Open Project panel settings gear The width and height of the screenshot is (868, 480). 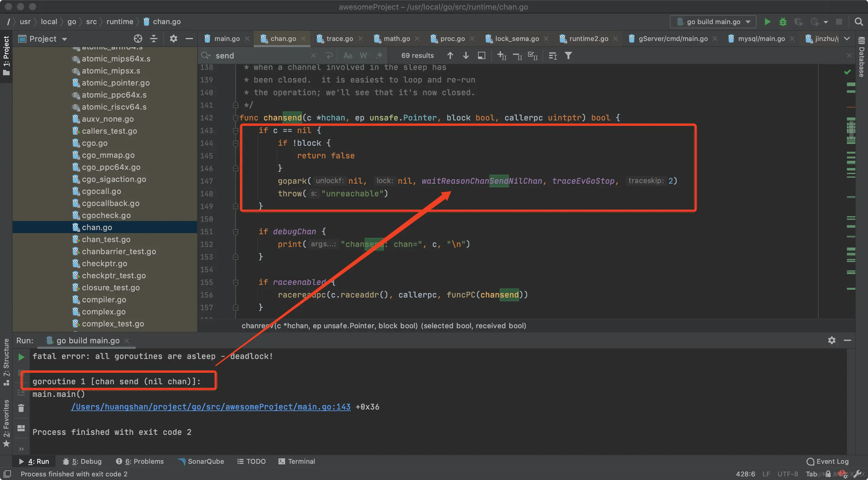[173, 39]
